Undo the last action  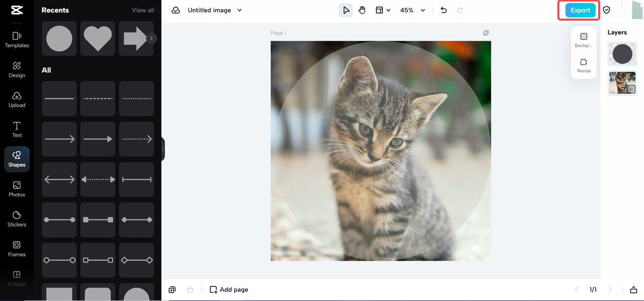[x=443, y=10]
